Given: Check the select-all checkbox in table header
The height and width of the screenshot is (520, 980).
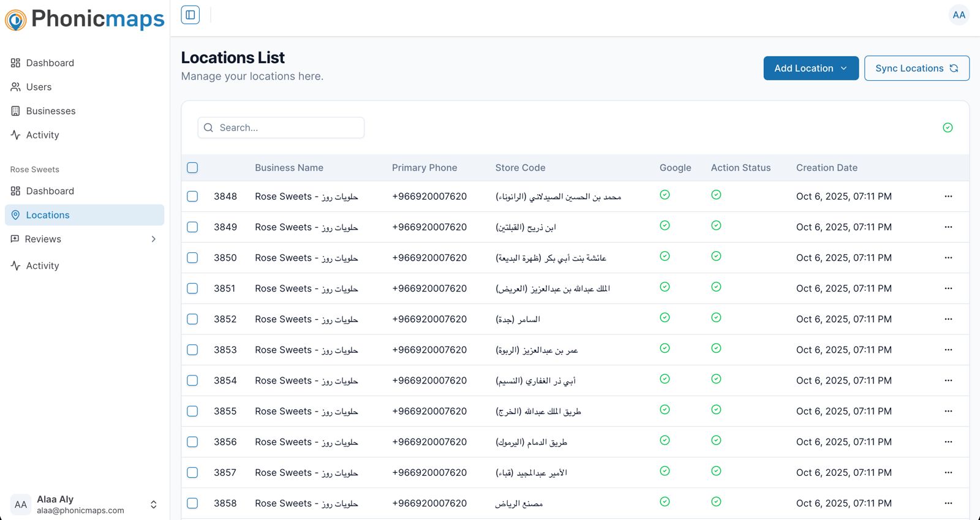Looking at the screenshot, I should 192,168.
